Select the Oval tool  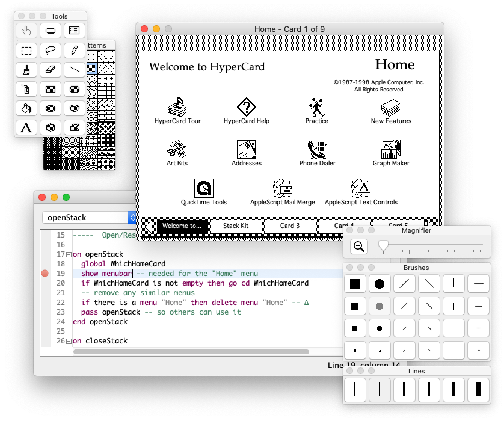pyautogui.click(x=51, y=108)
